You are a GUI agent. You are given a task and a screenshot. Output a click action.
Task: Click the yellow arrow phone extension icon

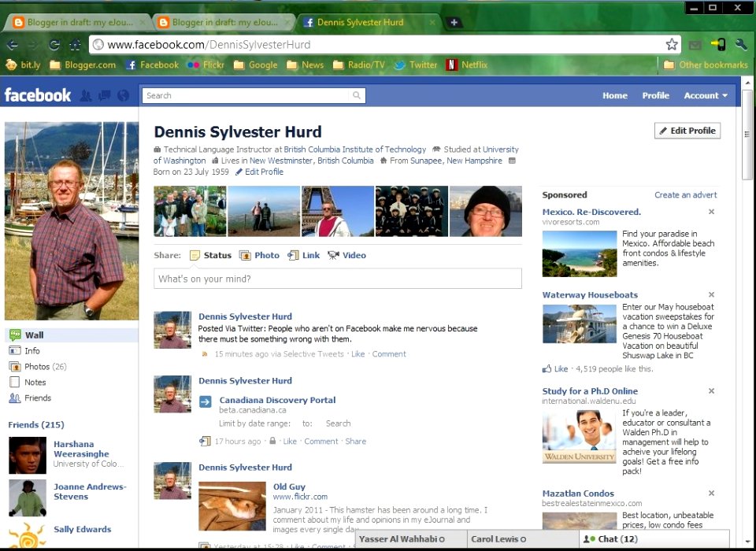[x=718, y=45]
